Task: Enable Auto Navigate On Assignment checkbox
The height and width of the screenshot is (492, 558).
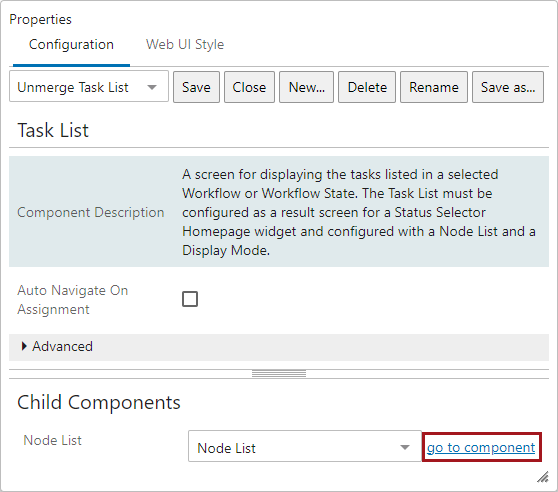Action: [x=190, y=299]
